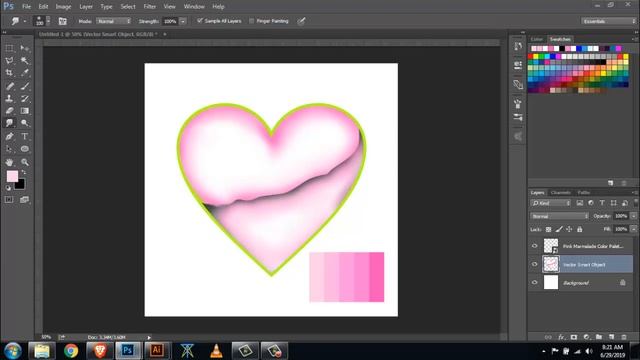The height and width of the screenshot is (360, 640).
Task: Select the Gradient tool
Action: 25,111
